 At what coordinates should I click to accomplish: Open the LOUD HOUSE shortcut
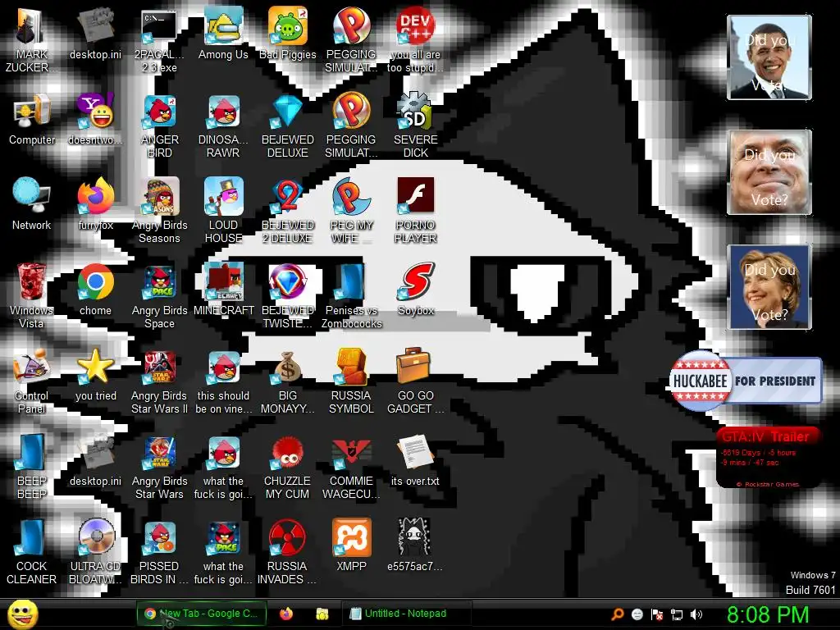coord(223,210)
